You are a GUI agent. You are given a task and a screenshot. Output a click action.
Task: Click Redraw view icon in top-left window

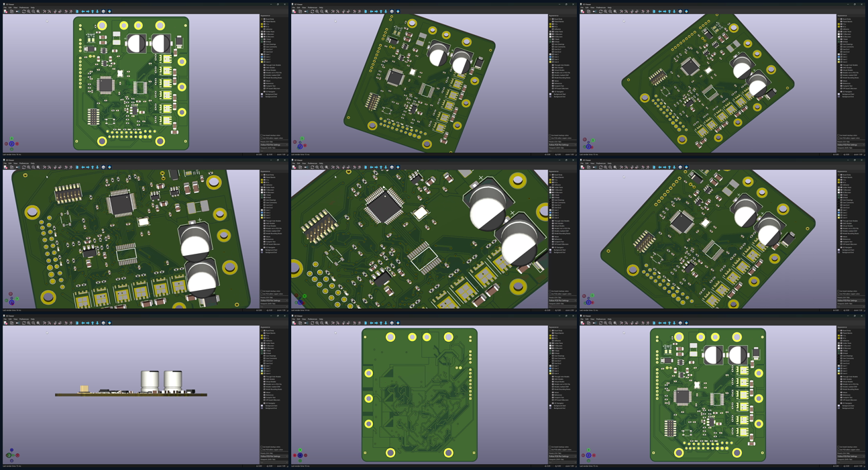23,11
